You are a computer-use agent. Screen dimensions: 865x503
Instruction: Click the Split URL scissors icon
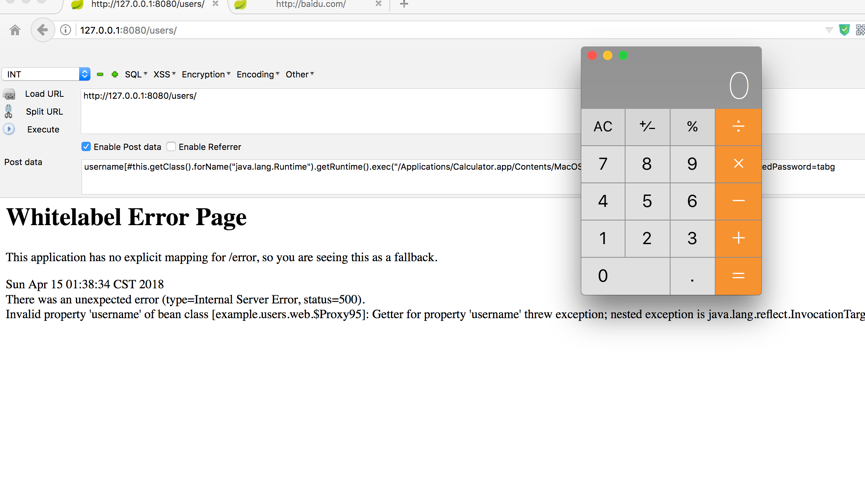[9, 111]
